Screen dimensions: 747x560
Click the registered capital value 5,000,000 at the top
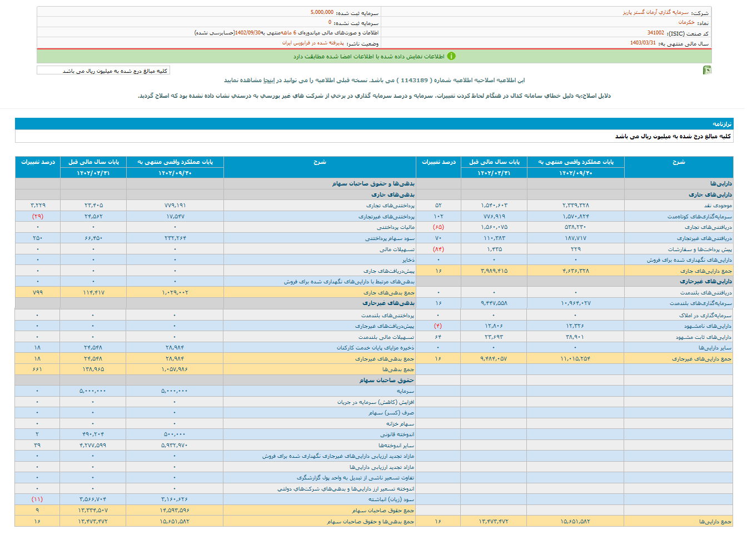(x=322, y=12)
